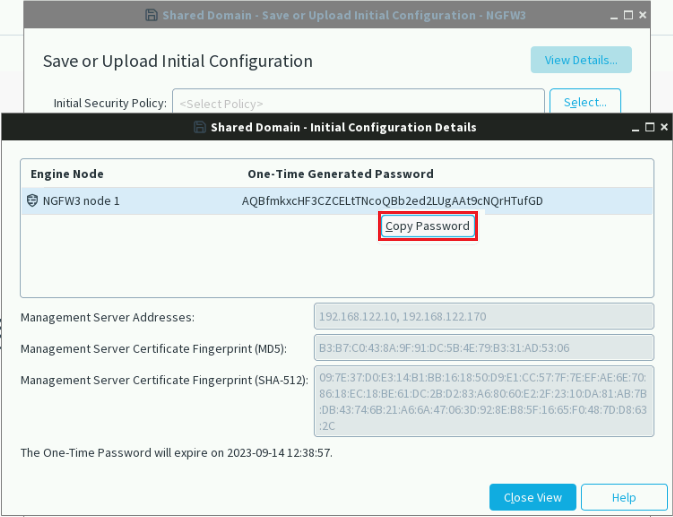Select the NGFW3 node 1 row
Screen dimensions: 673x517
click(337, 201)
